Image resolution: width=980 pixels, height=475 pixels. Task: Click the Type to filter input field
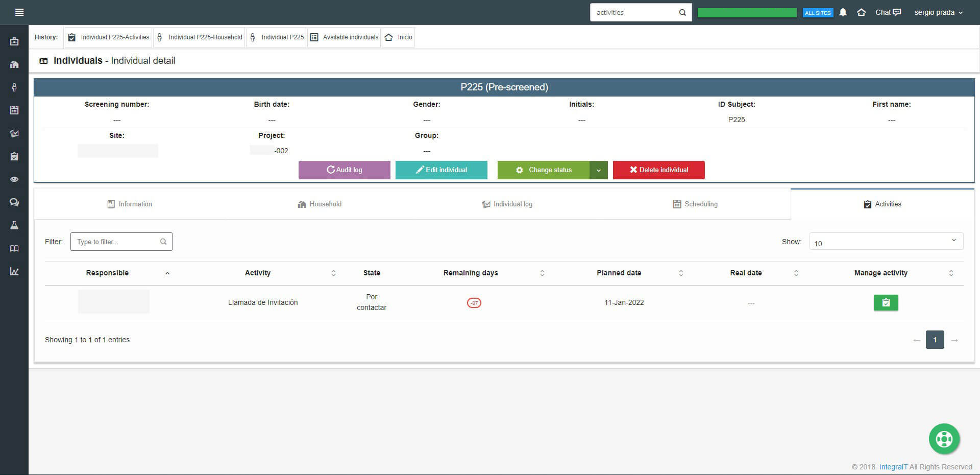pyautogui.click(x=116, y=242)
